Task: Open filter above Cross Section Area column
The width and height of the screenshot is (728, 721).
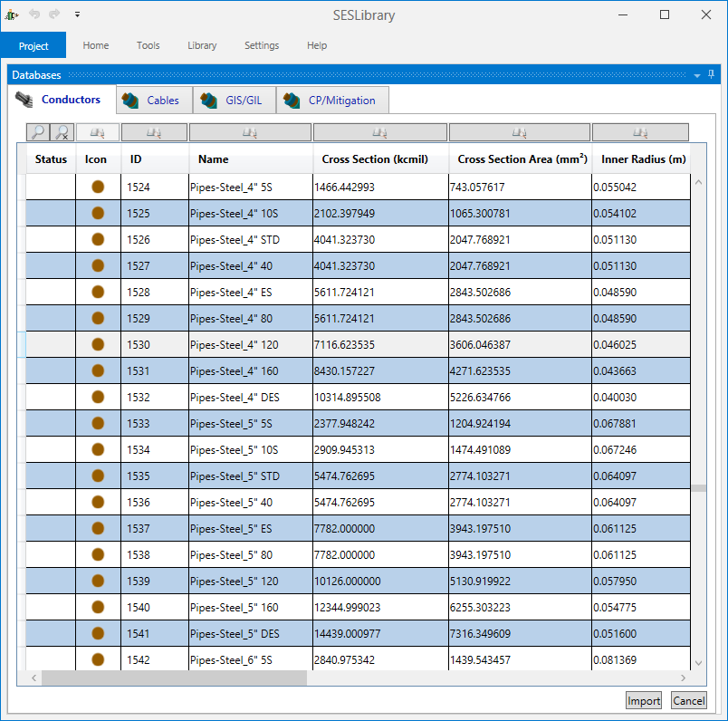Action: [x=520, y=132]
